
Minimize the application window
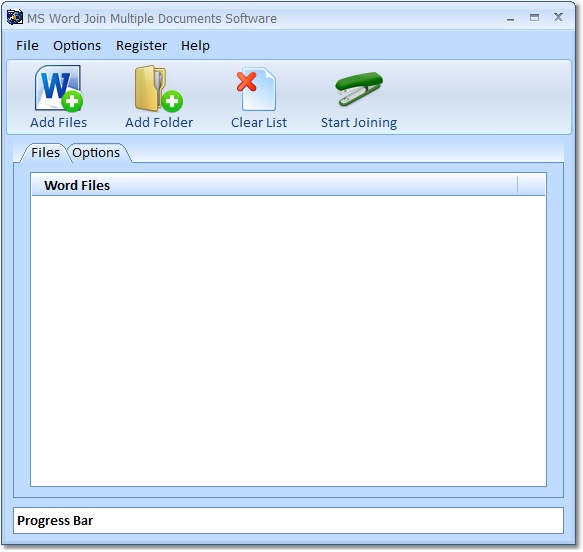click(510, 17)
